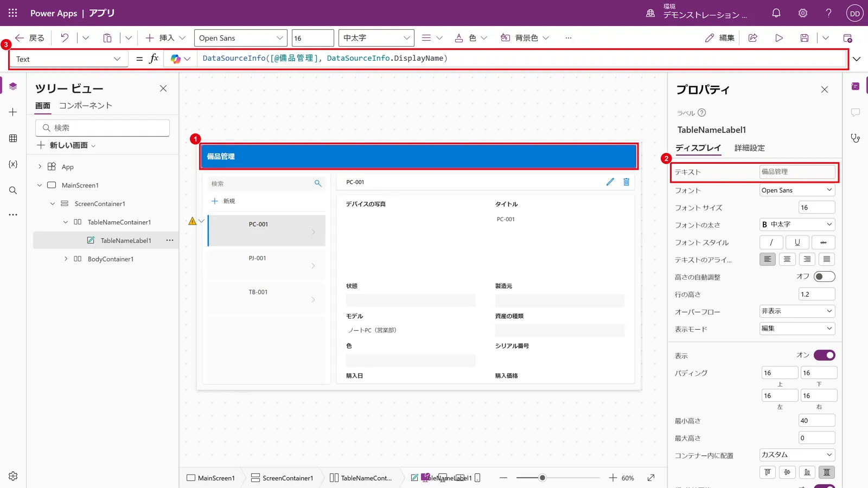Viewport: 868px width, 488px height.
Task: Click the Share icon in toolbar
Action: (753, 38)
